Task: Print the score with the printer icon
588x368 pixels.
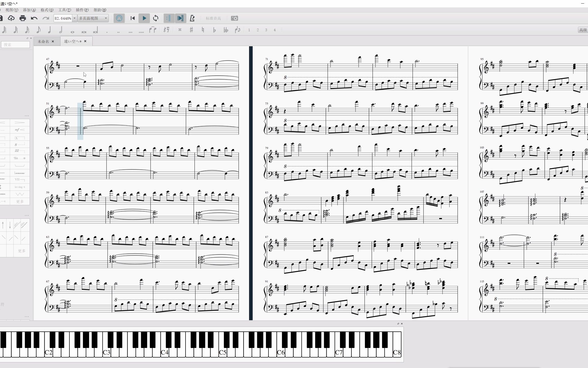Action: click(x=23, y=18)
